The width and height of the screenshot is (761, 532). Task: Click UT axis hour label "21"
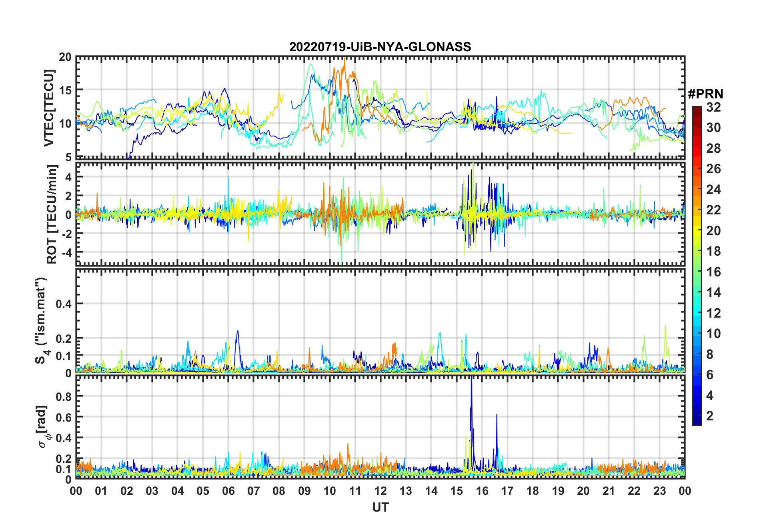tap(609, 491)
